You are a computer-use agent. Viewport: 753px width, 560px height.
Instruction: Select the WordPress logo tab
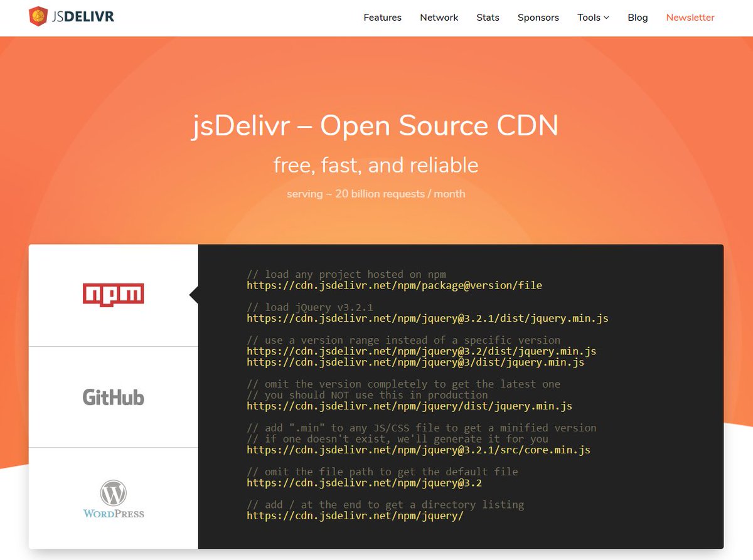[x=114, y=499]
